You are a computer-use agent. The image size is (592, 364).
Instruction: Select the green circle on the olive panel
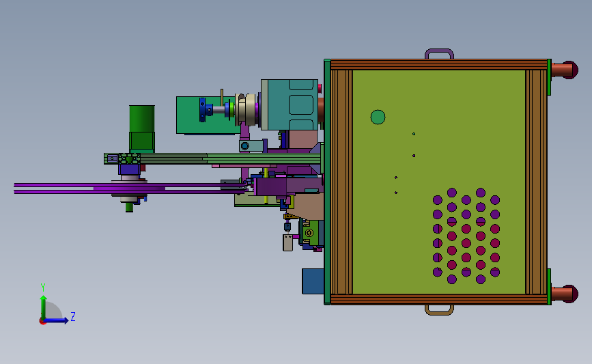(378, 117)
